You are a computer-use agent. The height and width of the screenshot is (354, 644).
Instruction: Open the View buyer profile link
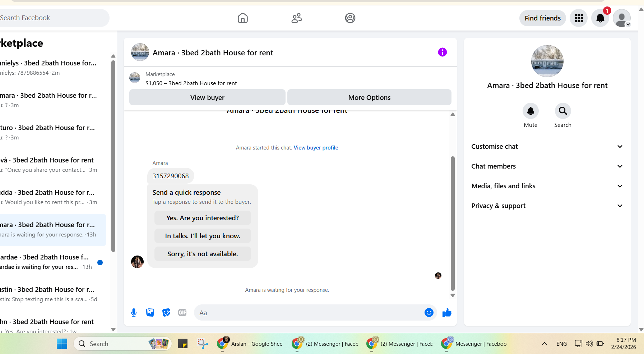click(316, 148)
